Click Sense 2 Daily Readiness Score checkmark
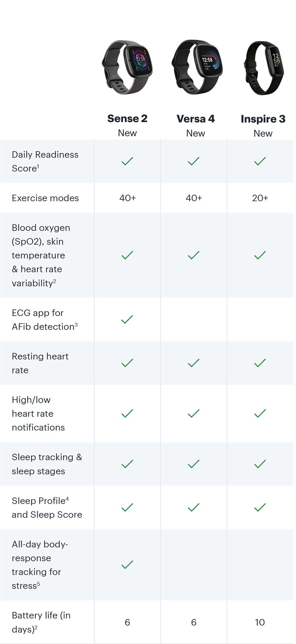 [x=127, y=161]
